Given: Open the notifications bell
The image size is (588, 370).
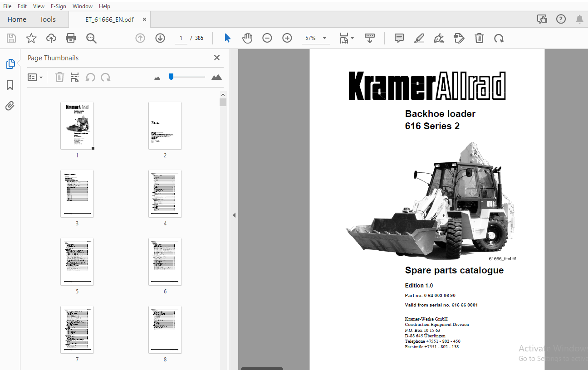Looking at the screenshot, I should 579,19.
